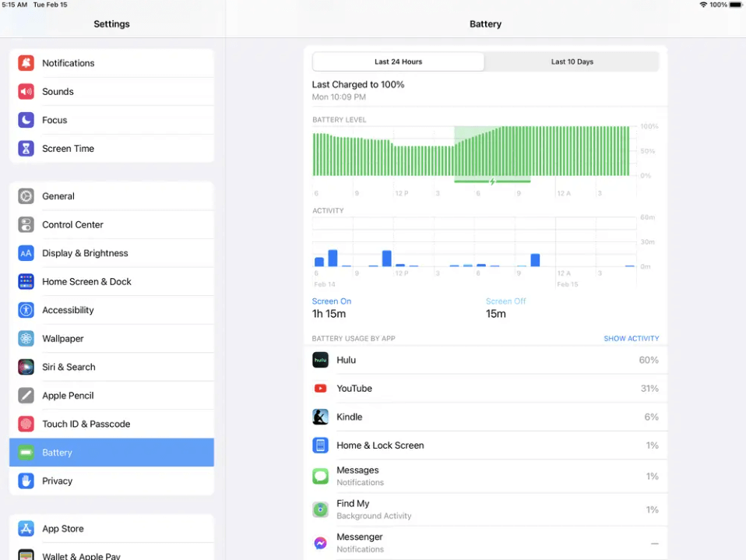Select the Display & Brightness icon

point(26,253)
